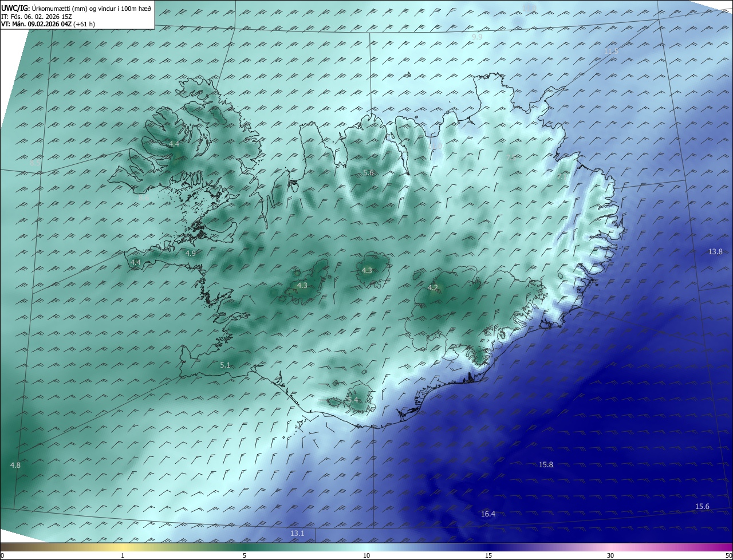The image size is (733, 560).
Task: Click the 4.8 value label
Action: (15, 466)
